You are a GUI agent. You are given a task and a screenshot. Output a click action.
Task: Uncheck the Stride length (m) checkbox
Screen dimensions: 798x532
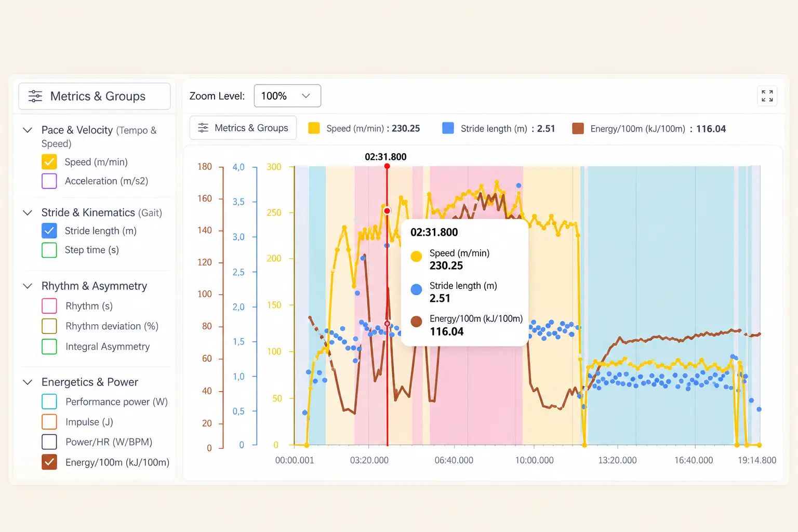(x=49, y=231)
